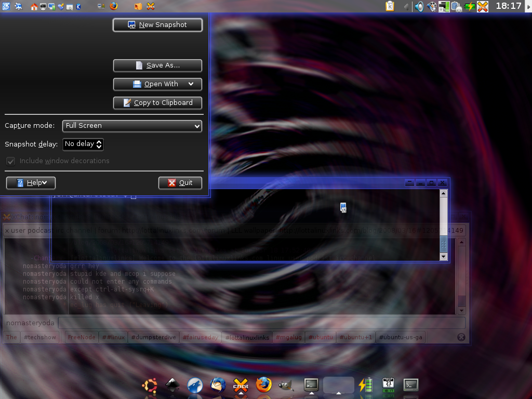This screenshot has width=532, height=399.
Task: Switch to #ubuntu+1 channel tab
Action: click(x=355, y=337)
